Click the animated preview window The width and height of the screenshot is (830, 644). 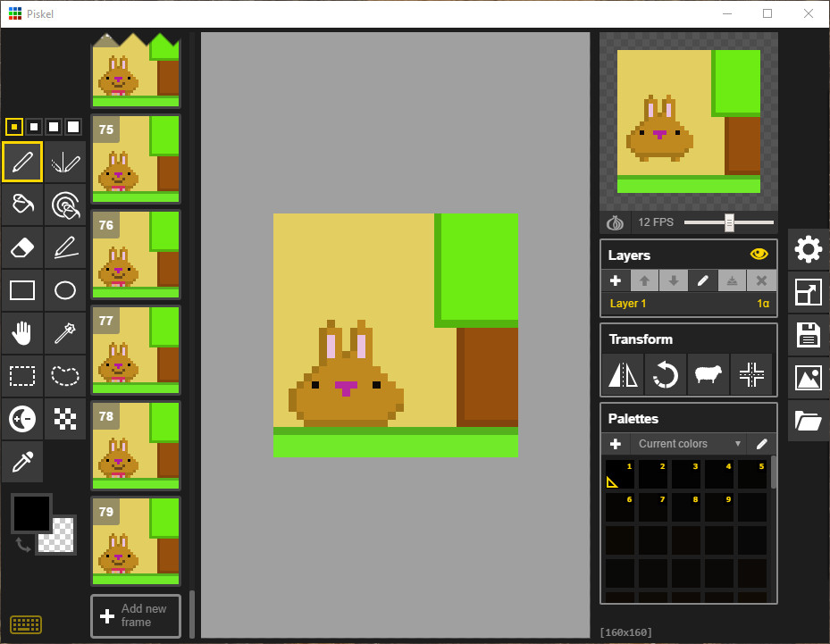point(689,121)
